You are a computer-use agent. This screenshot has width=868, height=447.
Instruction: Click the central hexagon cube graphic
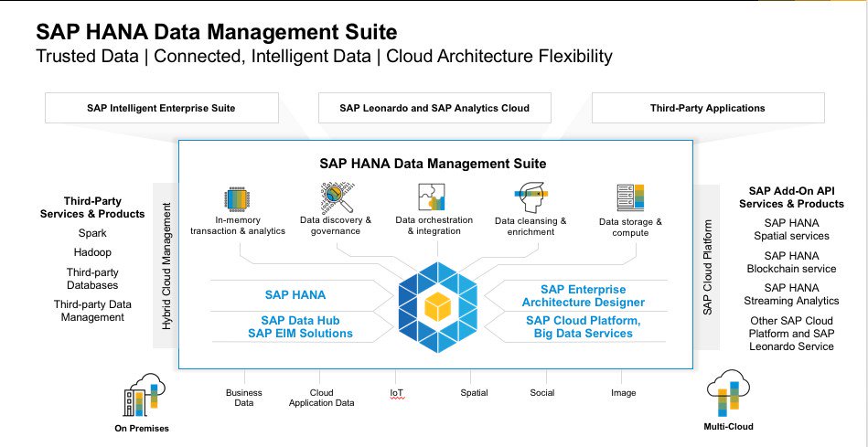(437, 307)
